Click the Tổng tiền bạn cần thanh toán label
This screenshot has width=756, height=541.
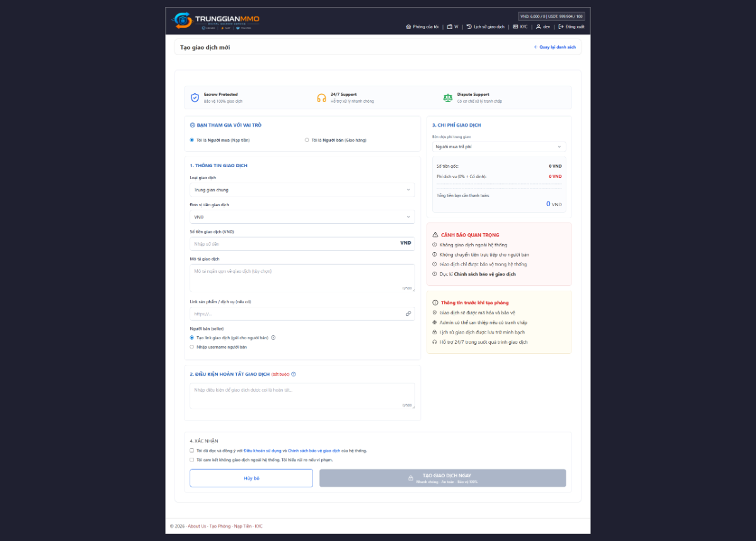tap(463, 195)
